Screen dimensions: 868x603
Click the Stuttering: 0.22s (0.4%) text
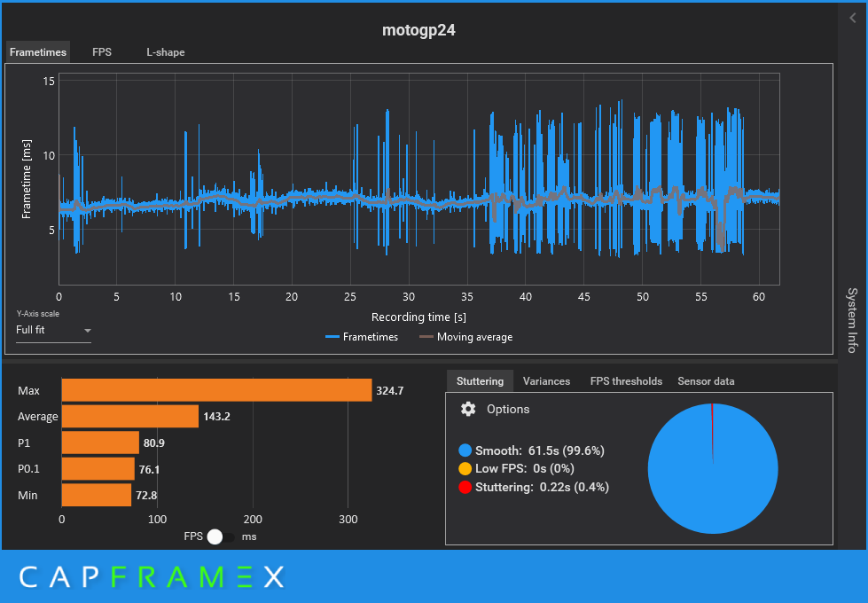pos(542,487)
